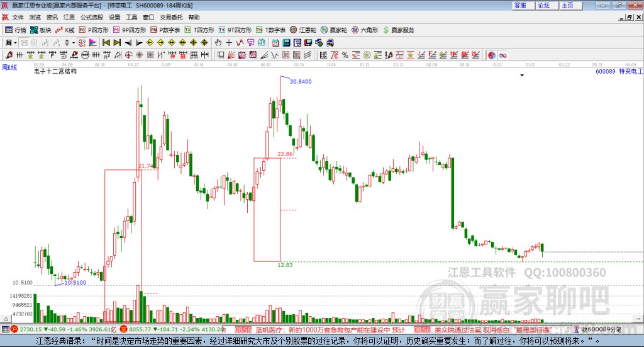Click the 特变电工 stock name

(631, 72)
